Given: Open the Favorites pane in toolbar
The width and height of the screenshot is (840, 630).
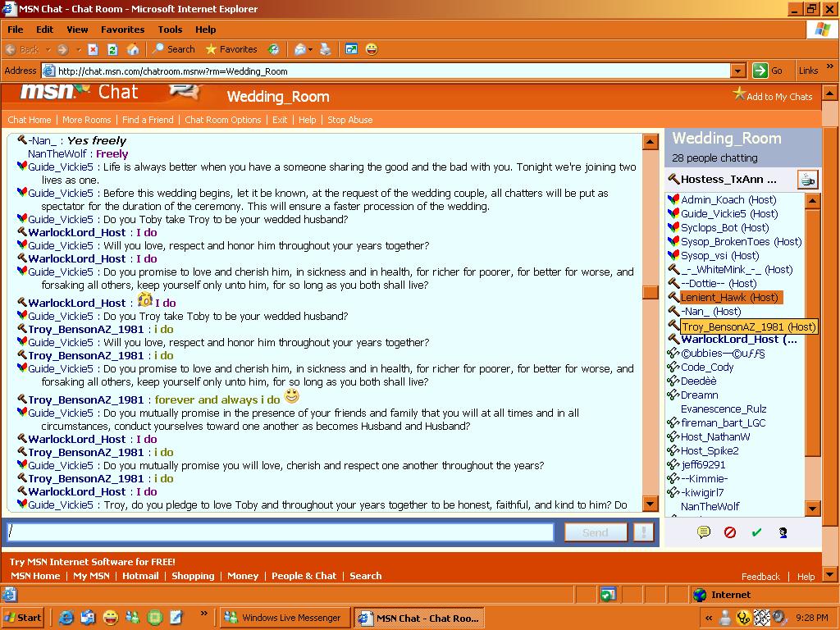Looking at the screenshot, I should point(231,49).
